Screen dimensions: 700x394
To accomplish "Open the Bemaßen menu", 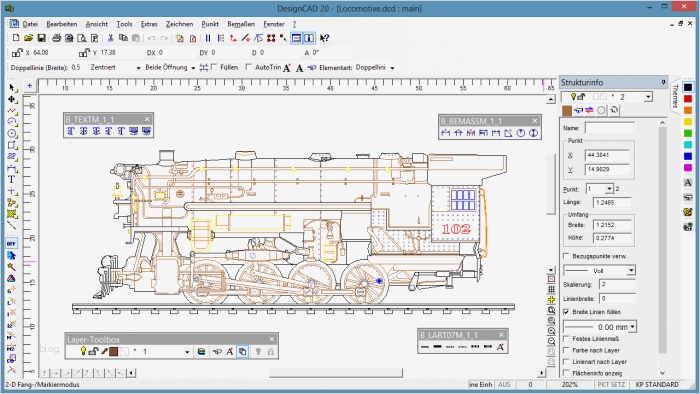I will click(x=241, y=24).
